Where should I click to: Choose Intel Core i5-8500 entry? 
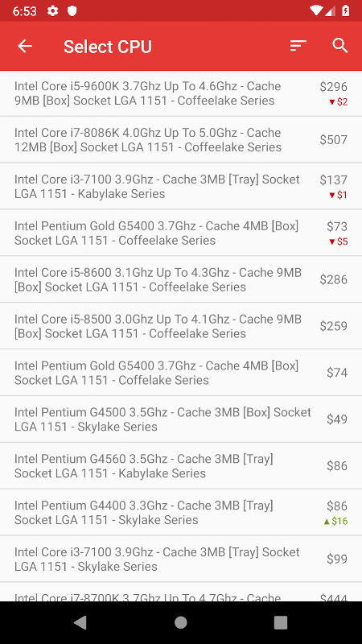(181, 326)
